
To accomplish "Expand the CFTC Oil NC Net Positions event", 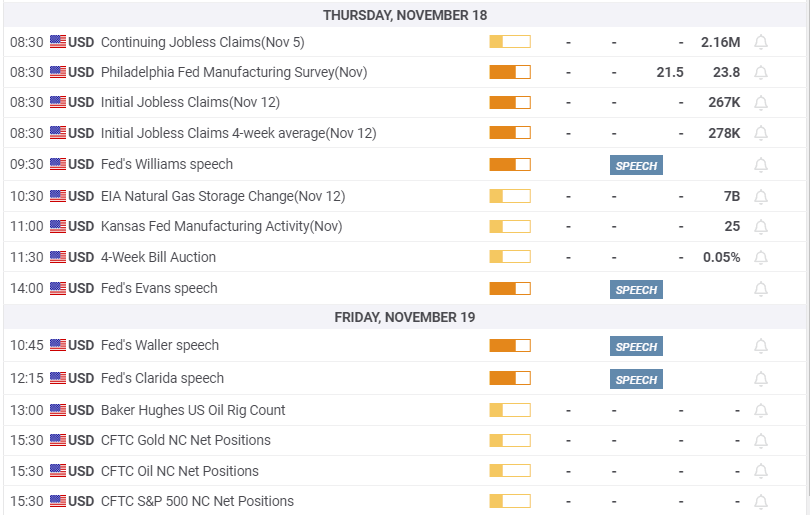I will click(x=179, y=471).
